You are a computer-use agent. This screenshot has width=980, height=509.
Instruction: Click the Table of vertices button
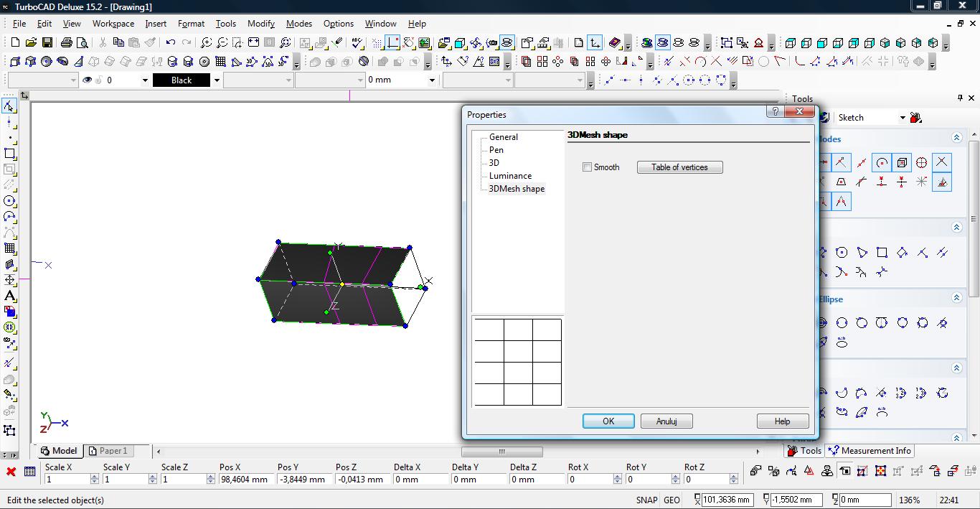(x=679, y=167)
